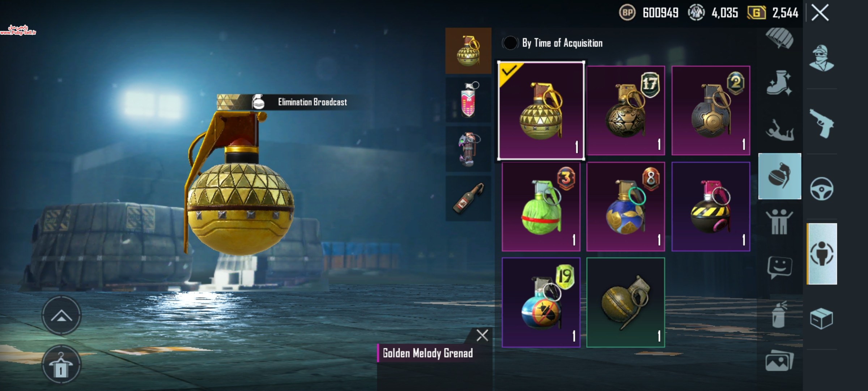Select the Molotov cocktail subcategory thumbnail

pyautogui.click(x=468, y=198)
